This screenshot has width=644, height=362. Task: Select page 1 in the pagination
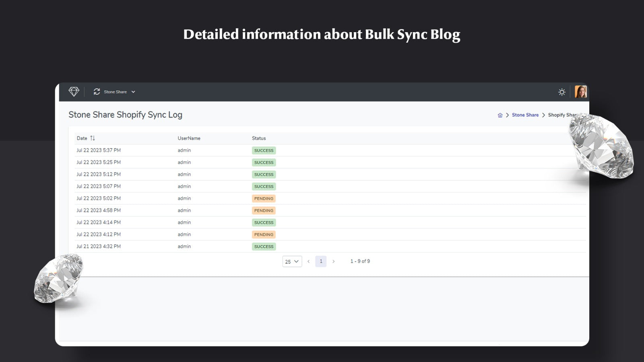point(321,261)
